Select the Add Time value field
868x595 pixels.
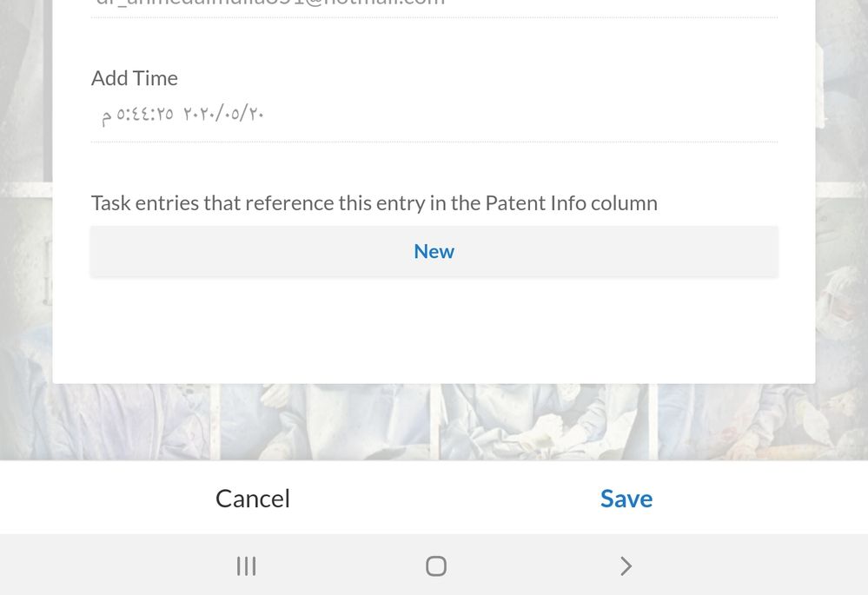pos(434,116)
